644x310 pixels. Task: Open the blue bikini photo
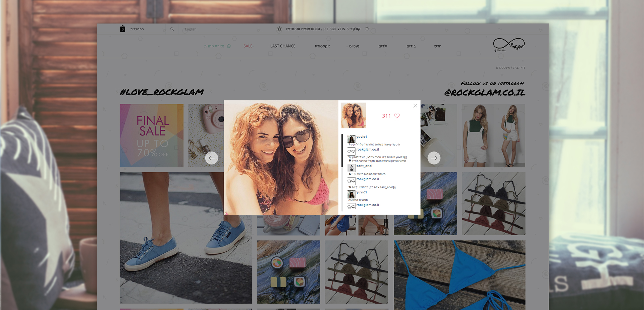pos(460,275)
